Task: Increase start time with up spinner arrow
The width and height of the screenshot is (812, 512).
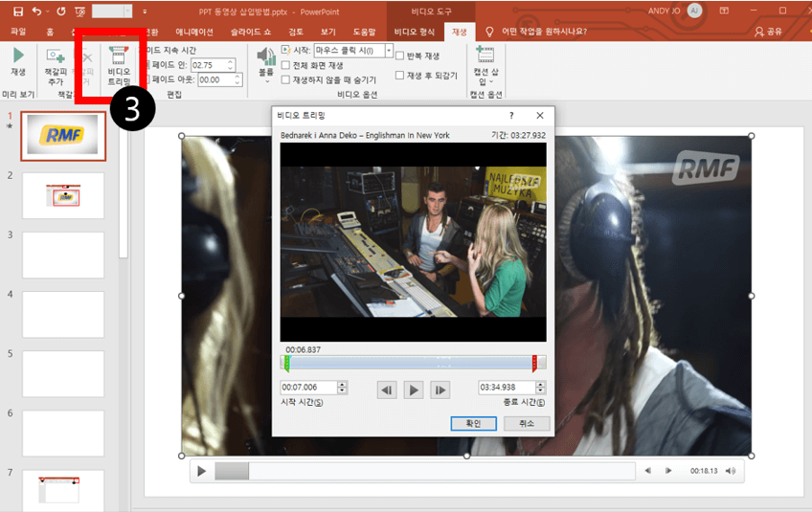Action: [342, 384]
